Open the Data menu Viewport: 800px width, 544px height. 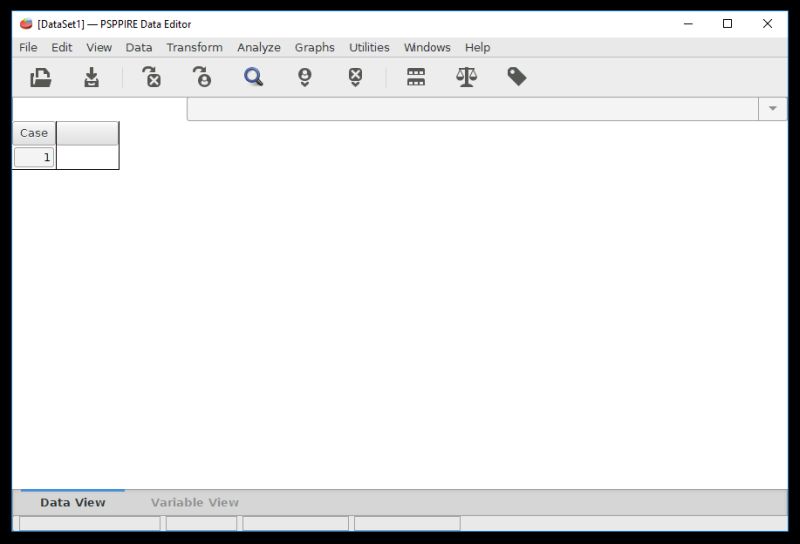[139, 47]
